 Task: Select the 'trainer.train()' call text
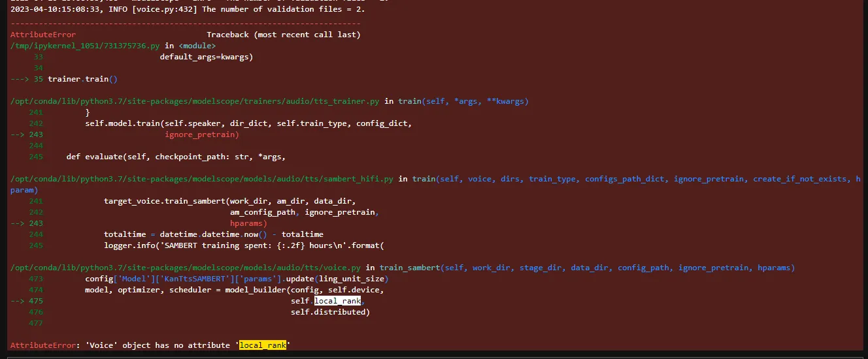(x=82, y=79)
